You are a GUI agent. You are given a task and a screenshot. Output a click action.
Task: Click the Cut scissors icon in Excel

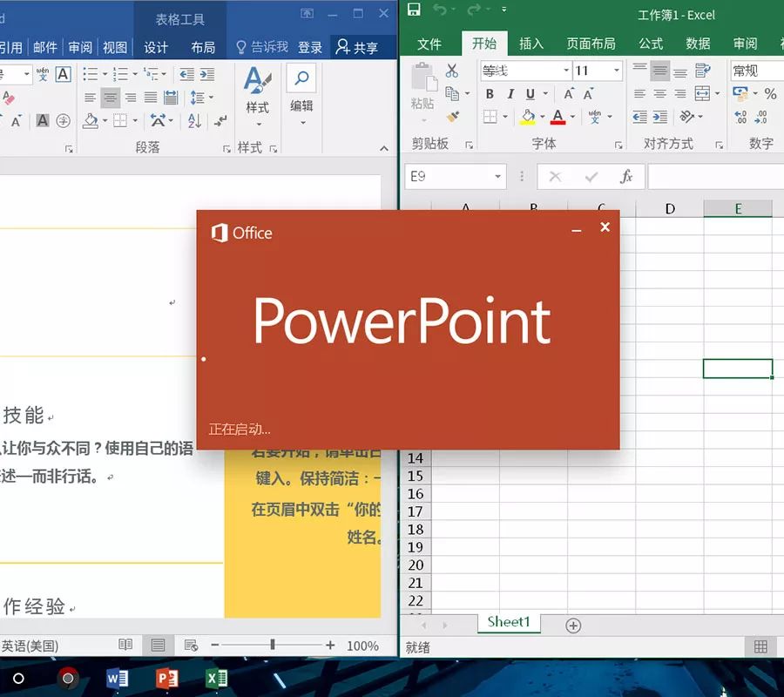coord(450,70)
